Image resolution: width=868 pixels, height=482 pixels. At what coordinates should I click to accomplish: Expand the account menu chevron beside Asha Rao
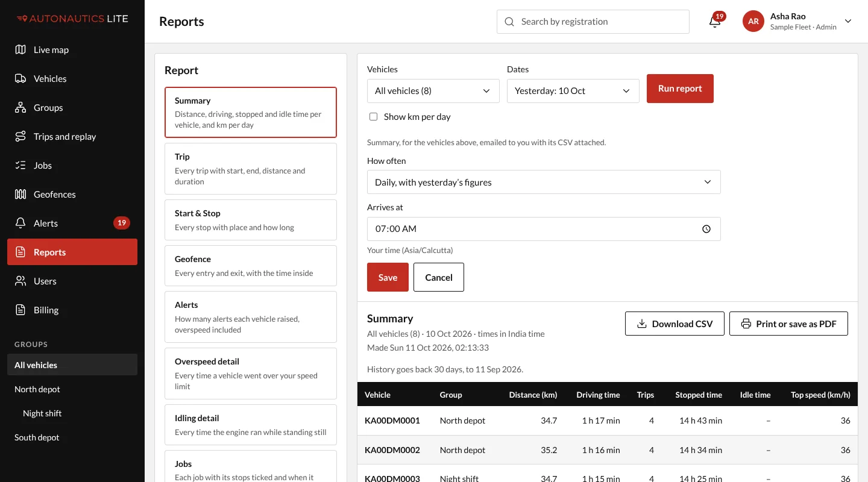coord(848,21)
